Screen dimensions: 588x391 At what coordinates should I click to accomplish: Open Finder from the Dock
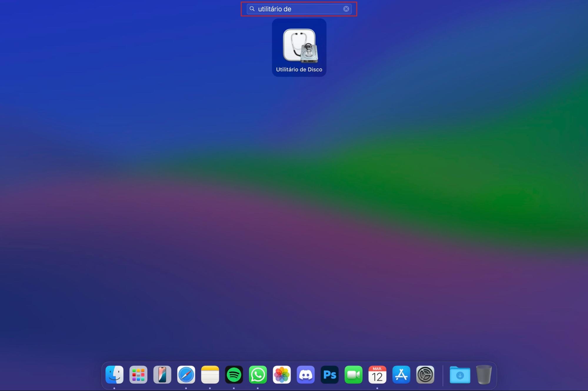click(x=114, y=375)
